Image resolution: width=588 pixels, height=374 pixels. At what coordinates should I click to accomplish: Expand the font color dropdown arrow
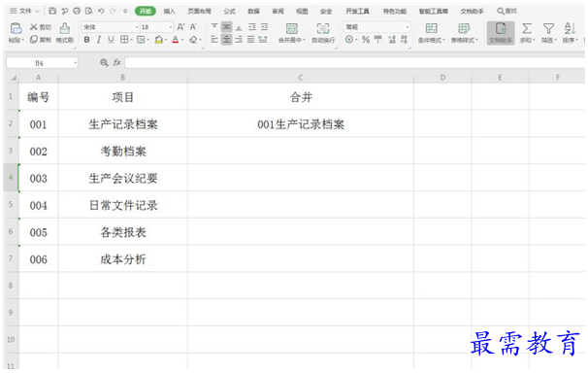coord(182,40)
